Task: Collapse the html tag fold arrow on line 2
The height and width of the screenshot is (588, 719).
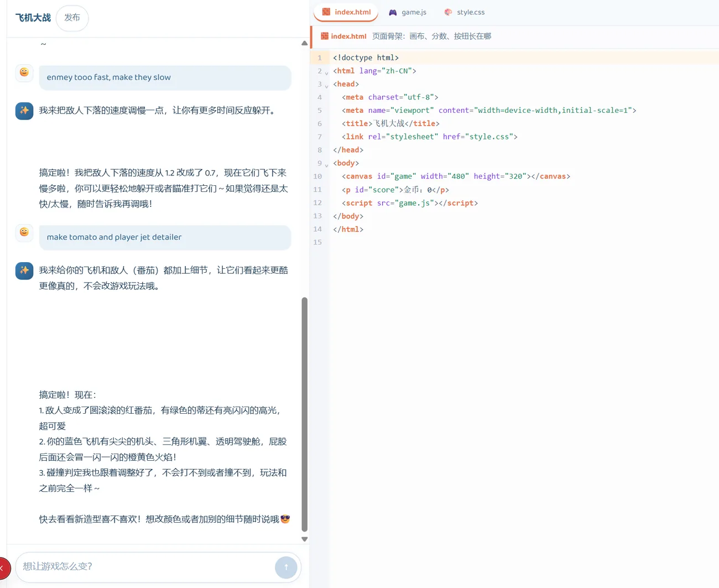Action: (x=326, y=72)
